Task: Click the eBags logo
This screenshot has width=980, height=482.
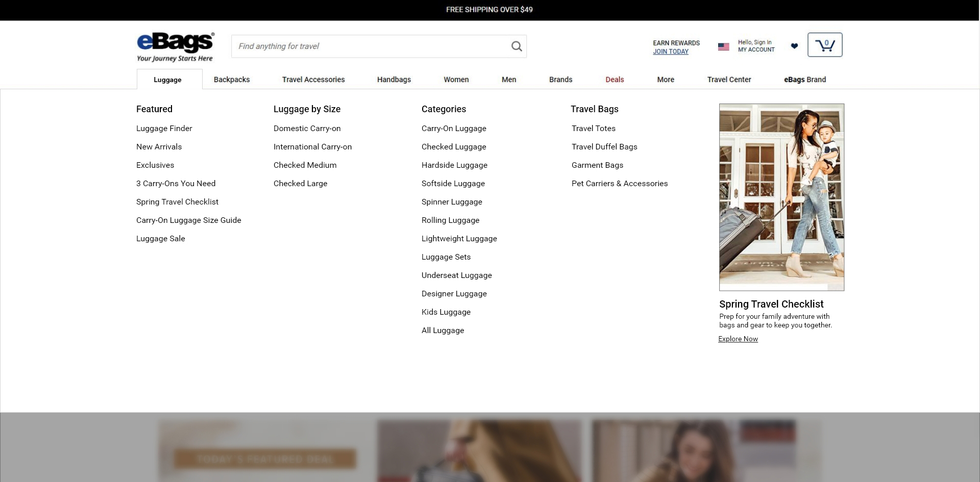Action: pyautogui.click(x=176, y=47)
